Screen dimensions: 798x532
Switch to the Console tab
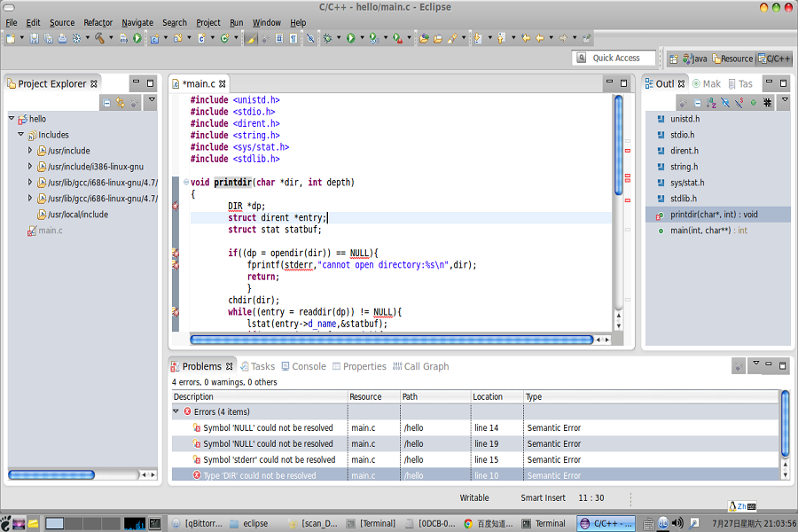tap(305, 365)
